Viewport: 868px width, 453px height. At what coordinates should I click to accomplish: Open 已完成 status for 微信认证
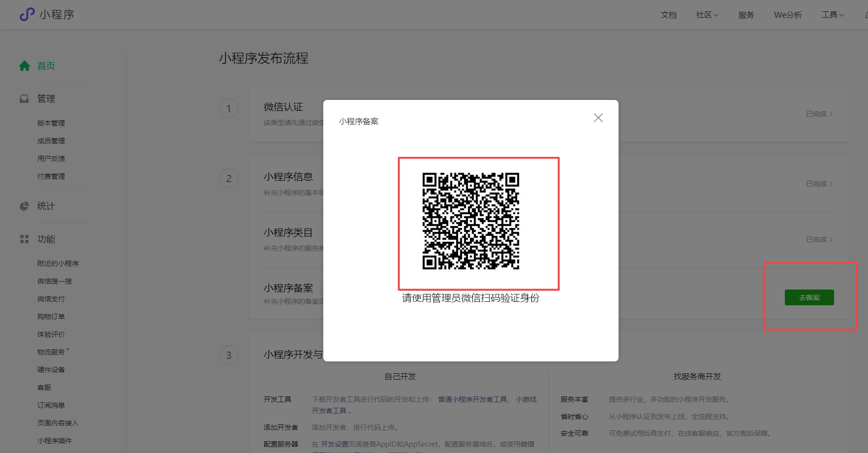click(819, 114)
